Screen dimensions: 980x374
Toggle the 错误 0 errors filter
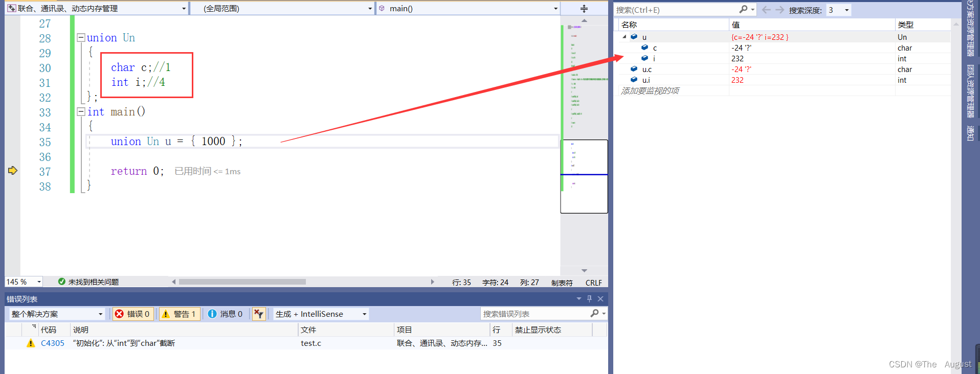[132, 314]
